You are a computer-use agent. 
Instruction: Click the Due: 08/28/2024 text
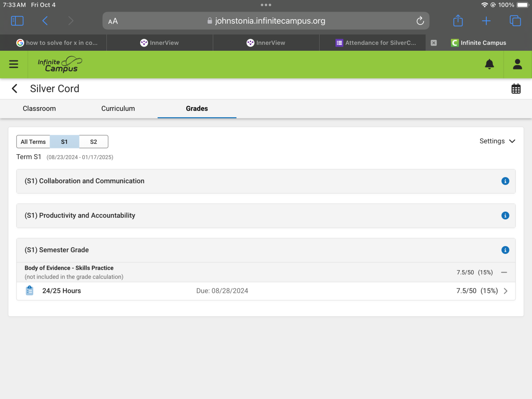point(222,291)
